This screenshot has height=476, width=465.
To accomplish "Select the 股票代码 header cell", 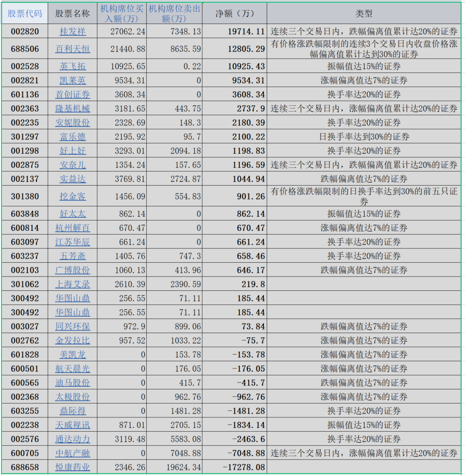I will 25,13.
